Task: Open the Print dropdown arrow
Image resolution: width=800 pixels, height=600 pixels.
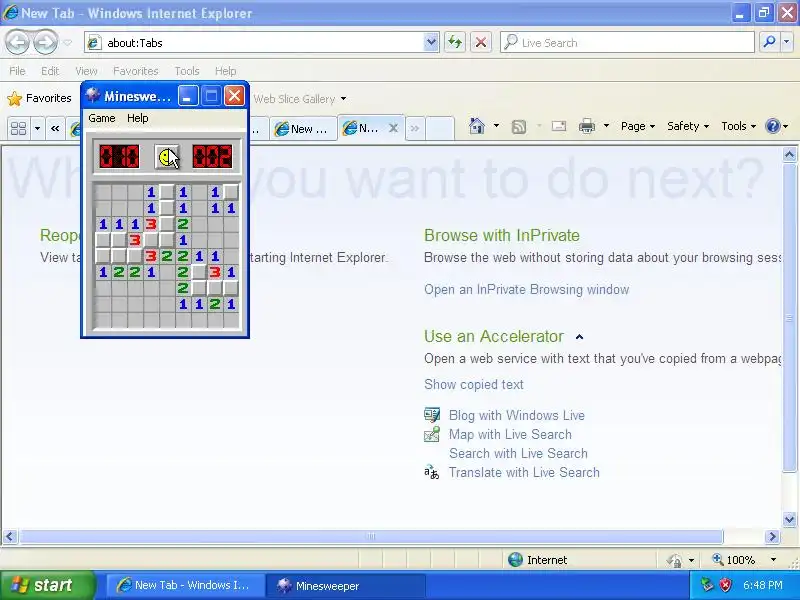Action: (606, 126)
